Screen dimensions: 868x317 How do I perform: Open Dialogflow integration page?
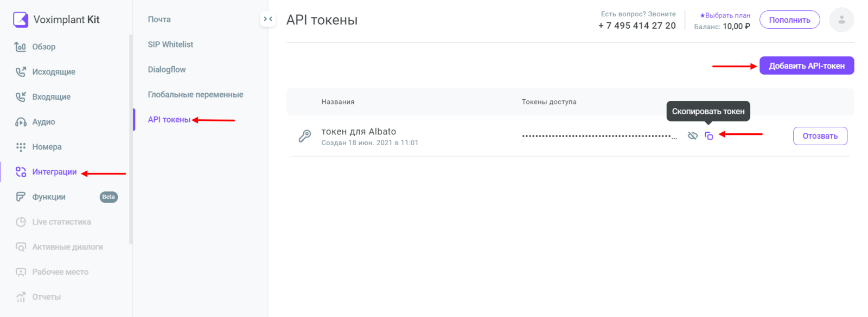click(x=167, y=69)
